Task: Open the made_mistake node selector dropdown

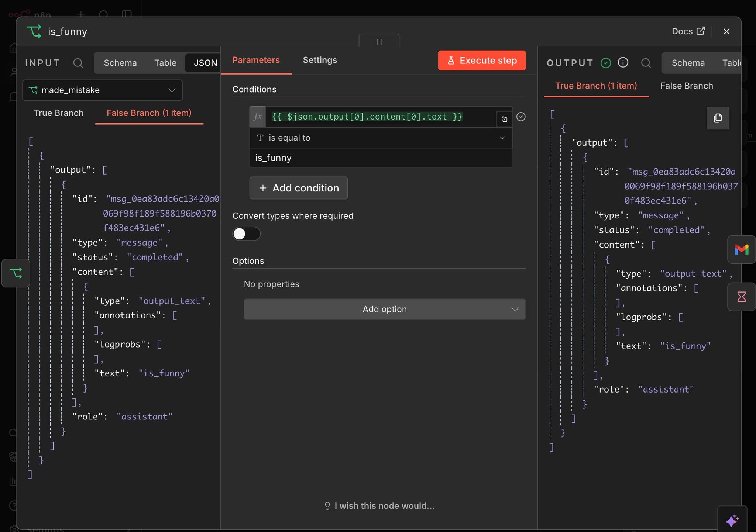Action: (x=102, y=90)
